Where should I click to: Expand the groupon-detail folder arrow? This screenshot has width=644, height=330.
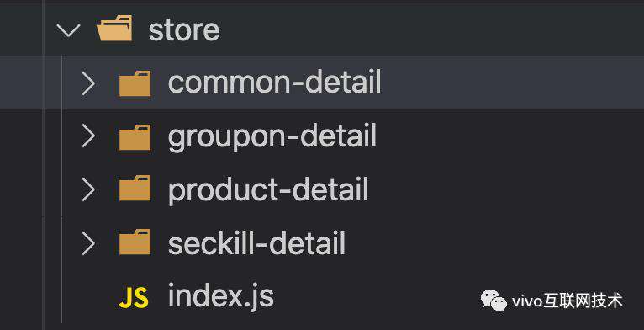tap(88, 136)
